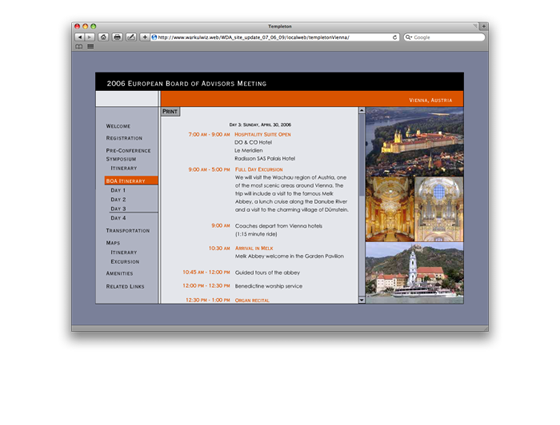Click the organ loft interior photo
The width and height of the screenshot is (560, 425).
click(439, 209)
